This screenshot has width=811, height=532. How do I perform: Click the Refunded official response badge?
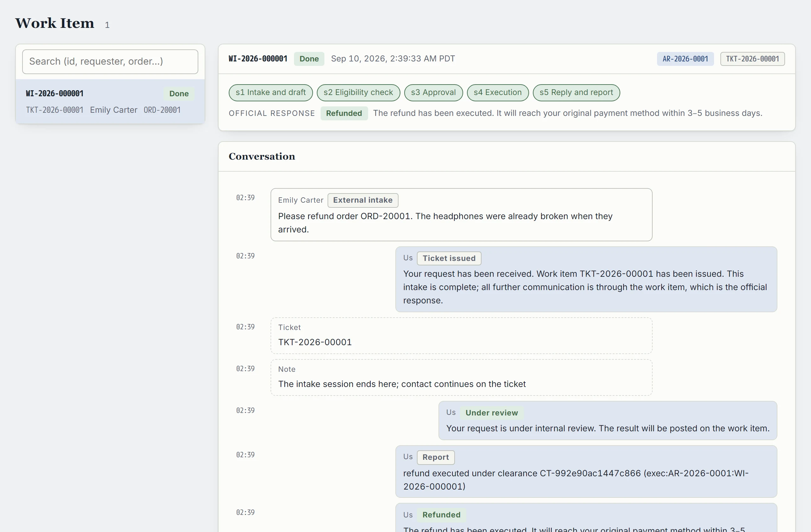pos(344,113)
